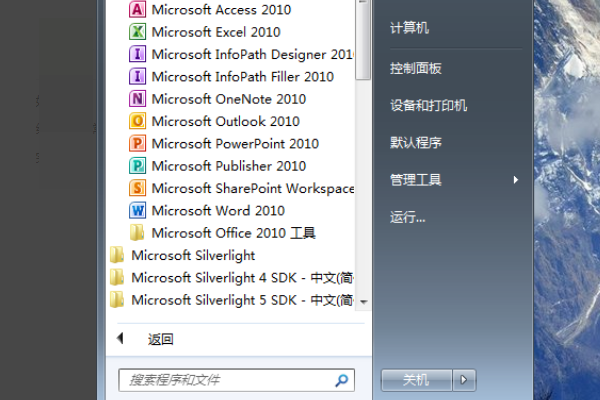Screen dimensions: 600x400
Task: Pick Microsoft OneNote 2010 label
Action: click(229, 99)
